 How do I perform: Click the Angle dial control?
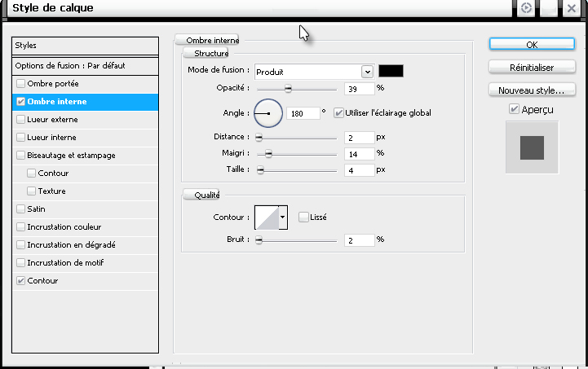[268, 113]
